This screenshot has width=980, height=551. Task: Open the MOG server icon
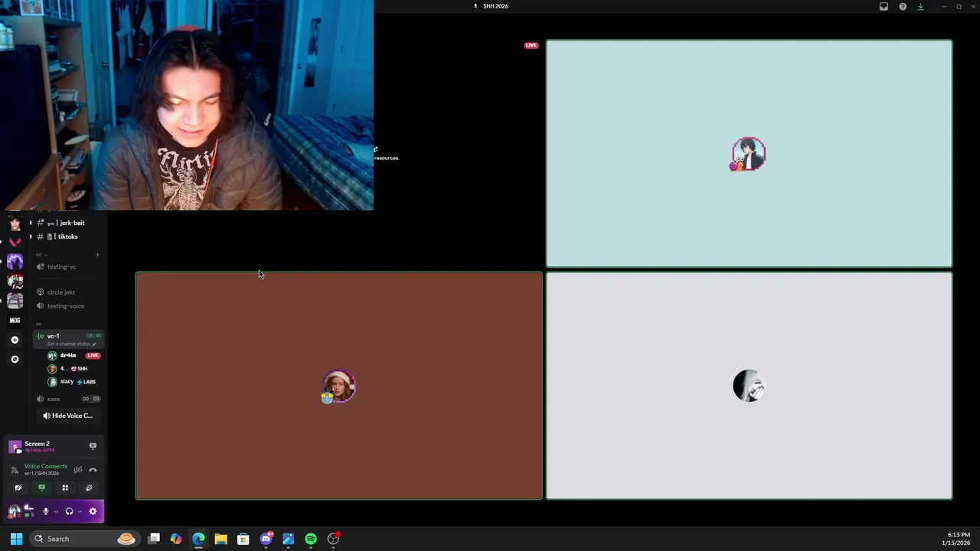click(x=15, y=321)
